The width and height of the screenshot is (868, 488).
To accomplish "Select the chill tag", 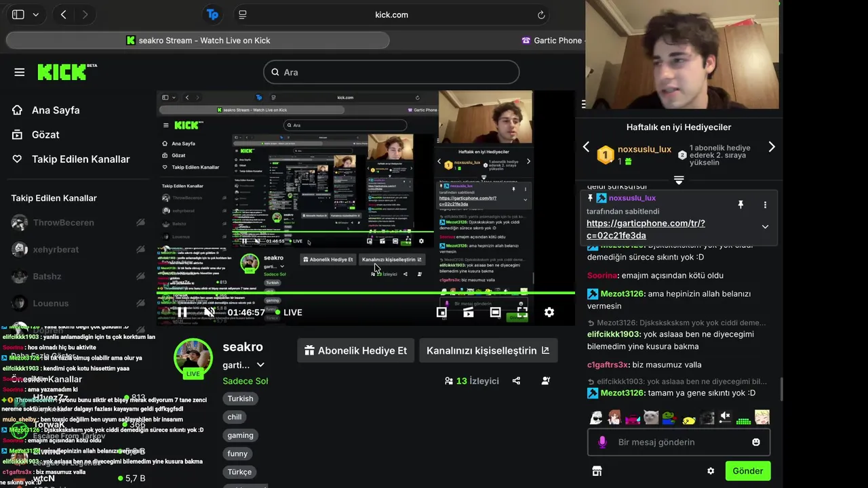I will [235, 417].
